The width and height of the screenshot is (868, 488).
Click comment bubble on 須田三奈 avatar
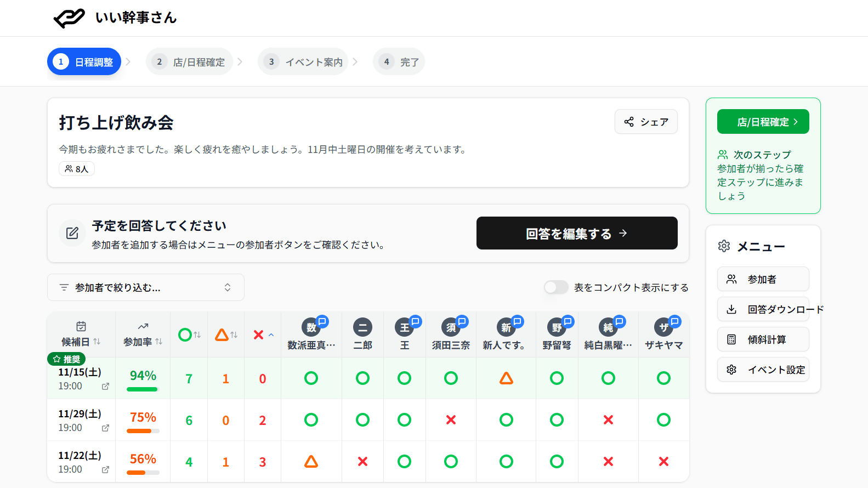462,322
